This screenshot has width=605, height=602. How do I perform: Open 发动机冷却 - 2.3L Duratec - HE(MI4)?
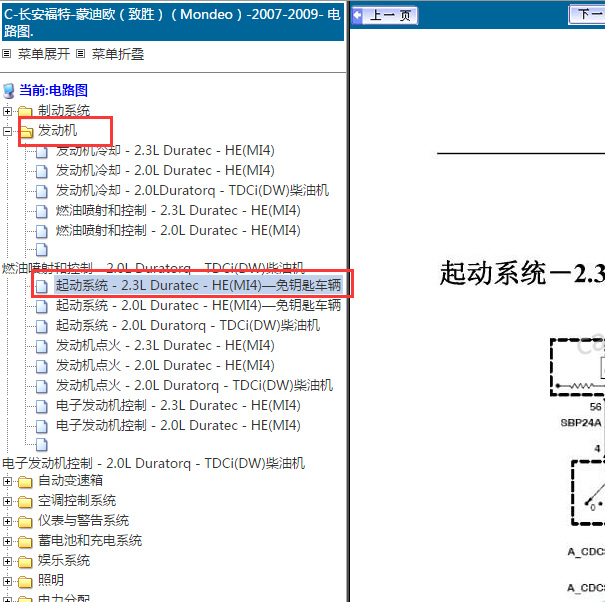[165, 150]
